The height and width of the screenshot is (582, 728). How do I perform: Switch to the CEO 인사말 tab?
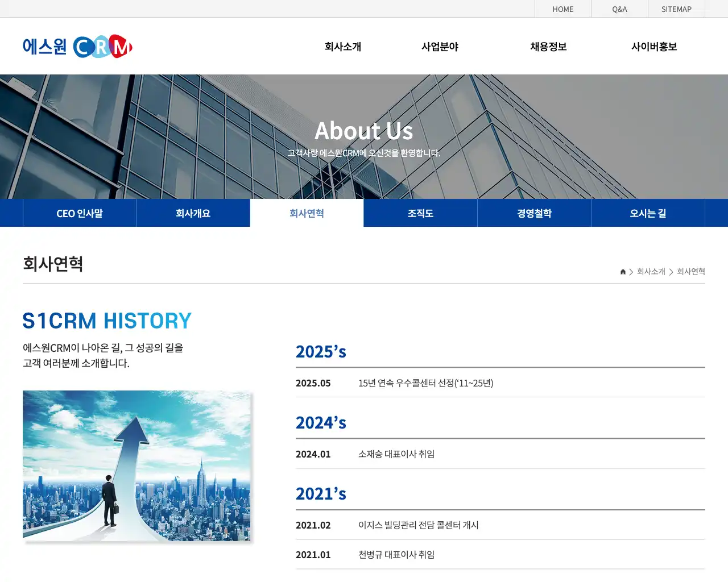point(79,213)
